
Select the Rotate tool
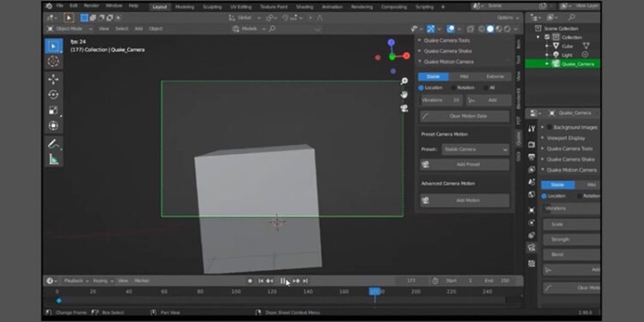(x=53, y=94)
